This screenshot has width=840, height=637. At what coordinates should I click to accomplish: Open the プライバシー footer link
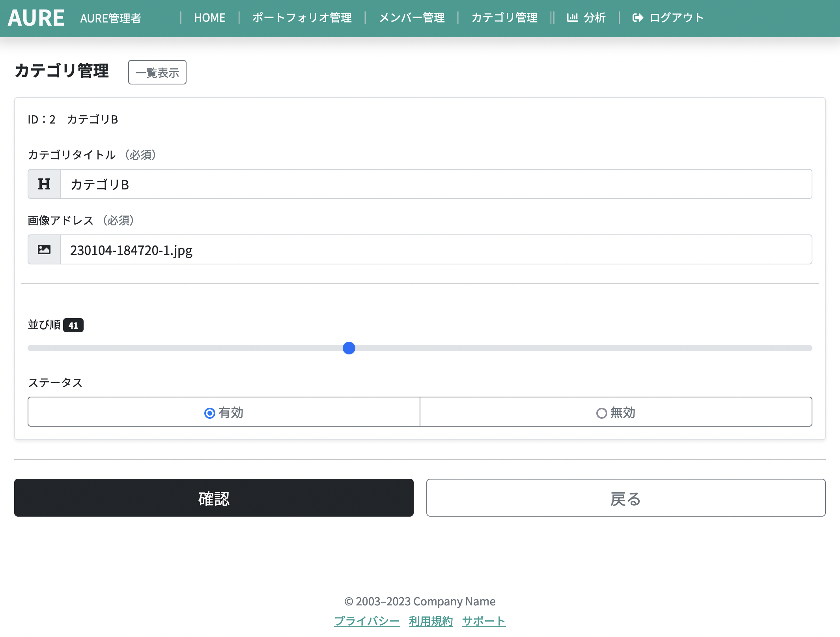(x=367, y=621)
